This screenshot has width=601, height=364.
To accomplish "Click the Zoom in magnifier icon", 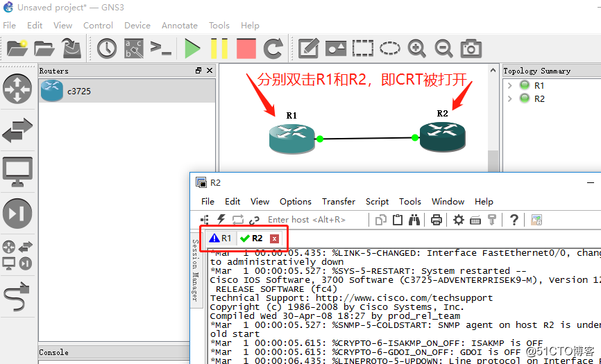I will pyautogui.click(x=416, y=49).
